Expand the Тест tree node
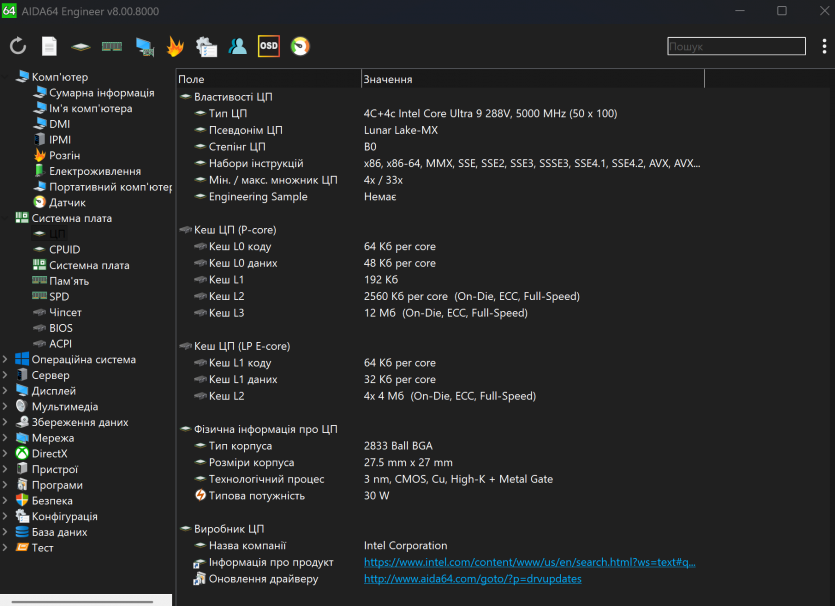Viewport: 835px width, 606px height. point(6,548)
